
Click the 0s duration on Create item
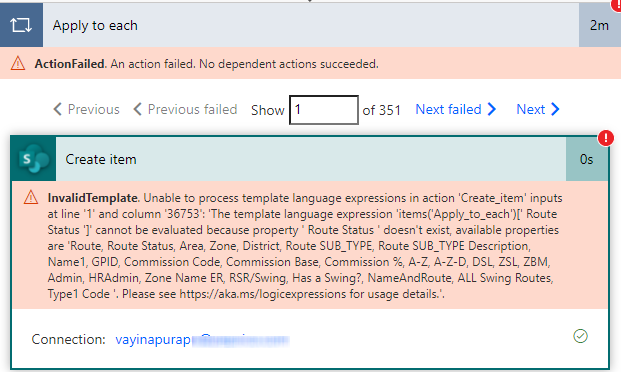(586, 159)
